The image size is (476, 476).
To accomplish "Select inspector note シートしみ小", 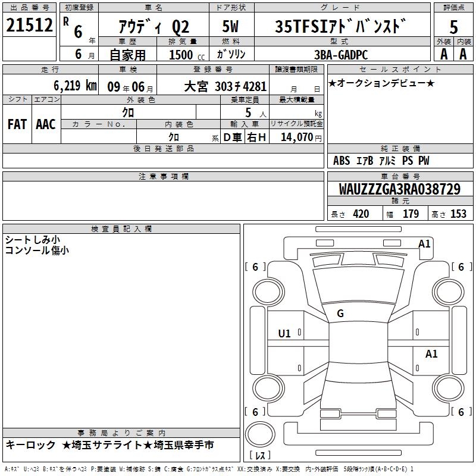I will pos(33,240).
